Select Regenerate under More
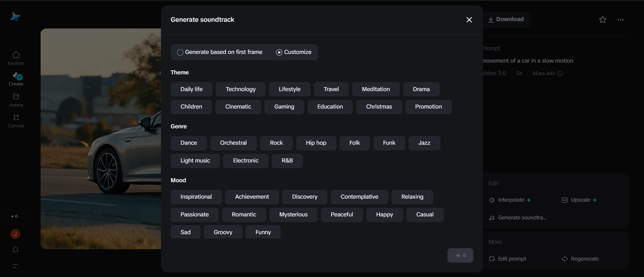The width and height of the screenshot is (644, 277). (x=585, y=259)
